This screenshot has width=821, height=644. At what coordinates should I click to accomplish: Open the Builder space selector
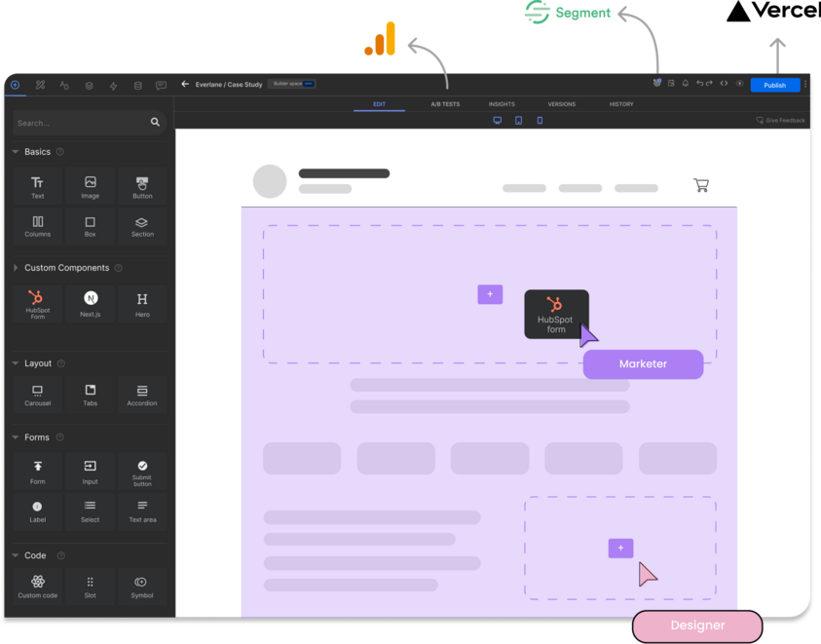(291, 84)
